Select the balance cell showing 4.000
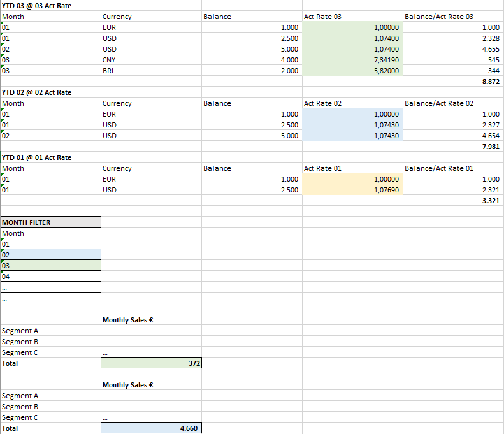The width and height of the screenshot is (504, 434). tap(252, 60)
